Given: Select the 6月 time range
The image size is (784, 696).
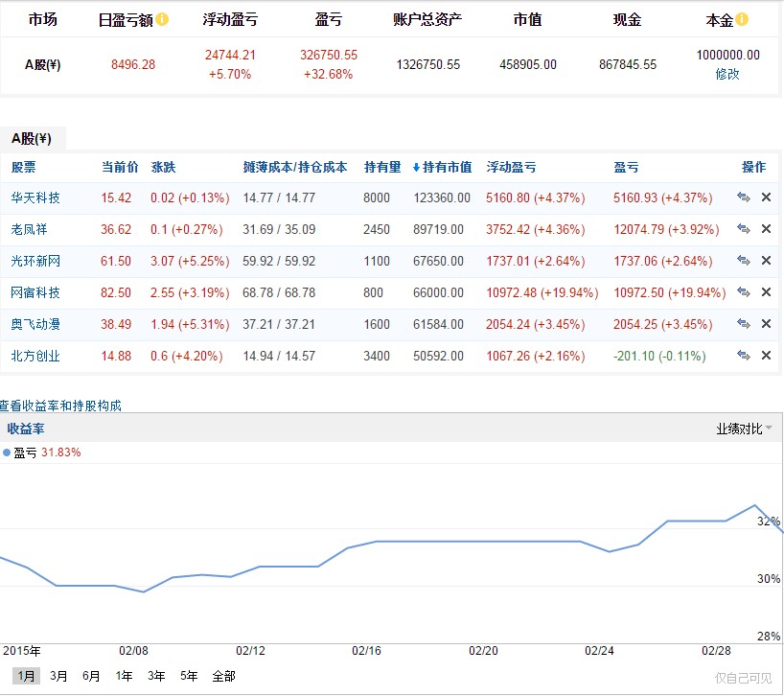Looking at the screenshot, I should click(x=91, y=676).
